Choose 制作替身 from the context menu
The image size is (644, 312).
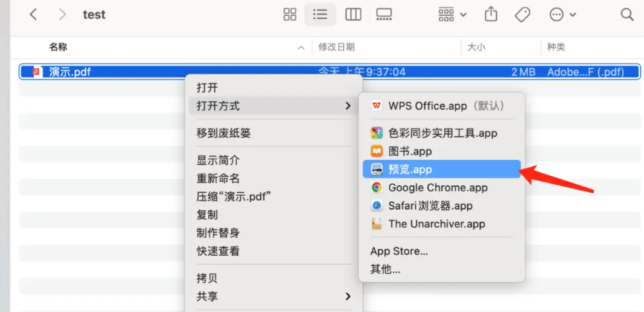click(x=274, y=233)
